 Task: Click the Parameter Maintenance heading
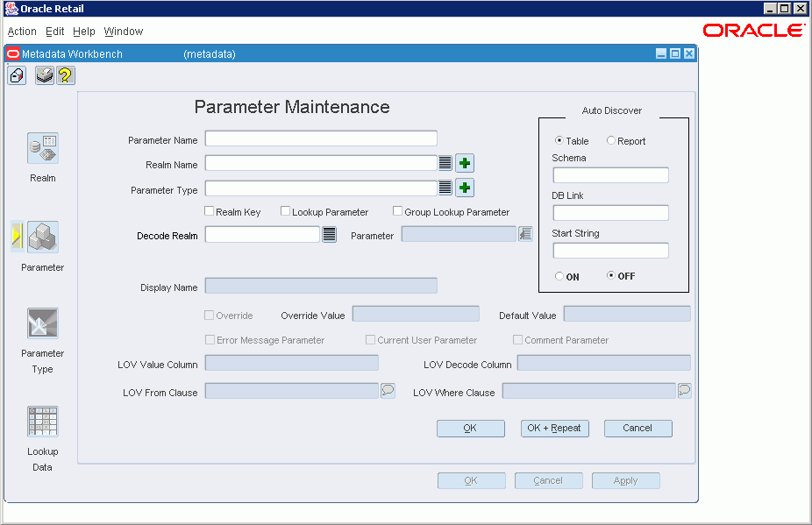(x=292, y=107)
